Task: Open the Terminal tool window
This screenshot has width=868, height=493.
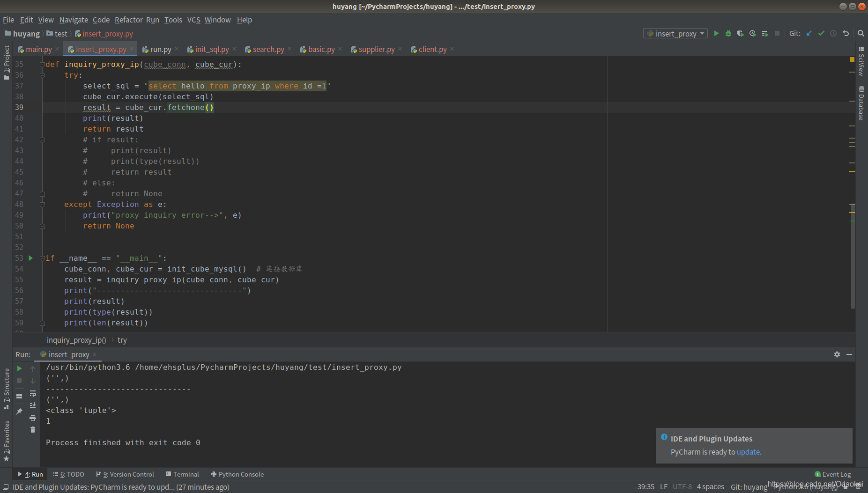Action: 182,474
